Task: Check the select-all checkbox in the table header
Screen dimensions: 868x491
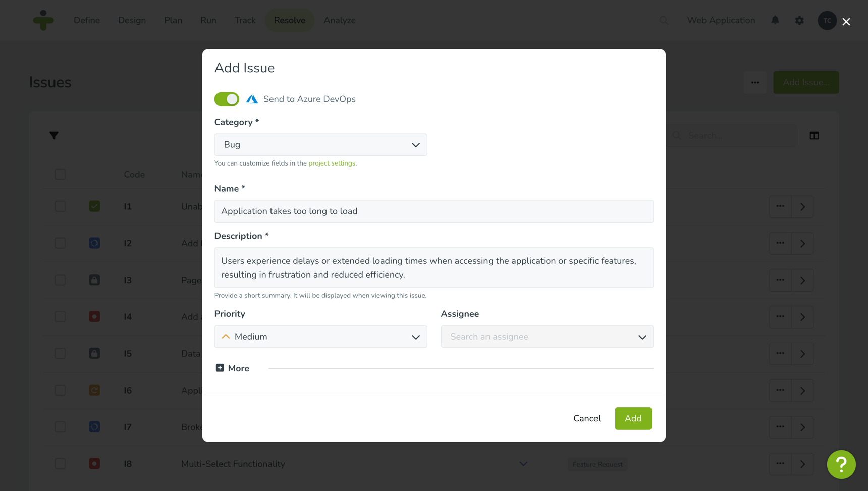Action: click(60, 174)
